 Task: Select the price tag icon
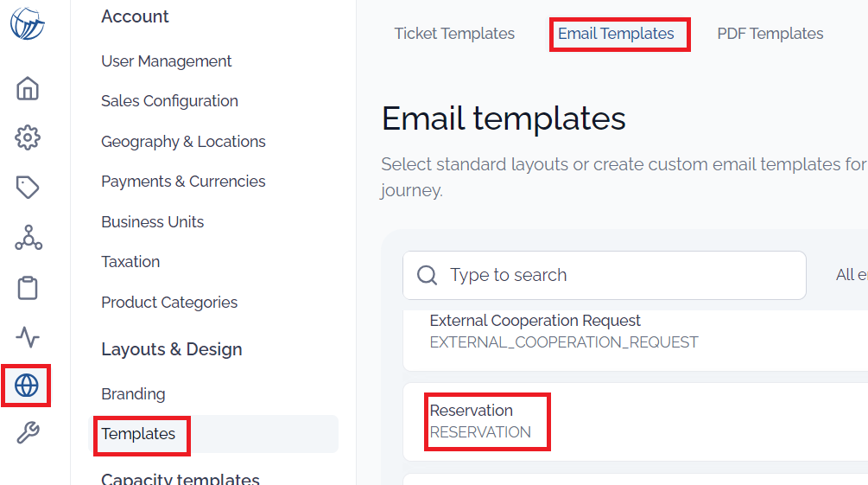pos(27,188)
